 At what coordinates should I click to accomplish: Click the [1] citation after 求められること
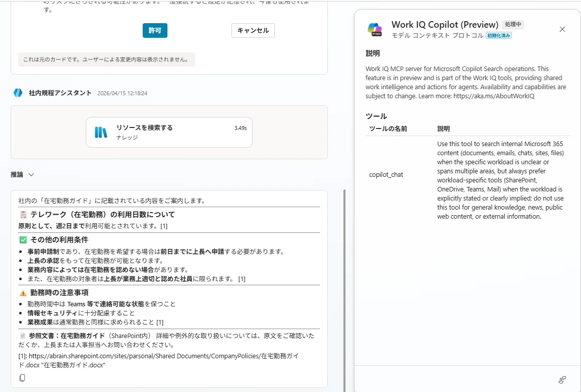tap(160, 322)
